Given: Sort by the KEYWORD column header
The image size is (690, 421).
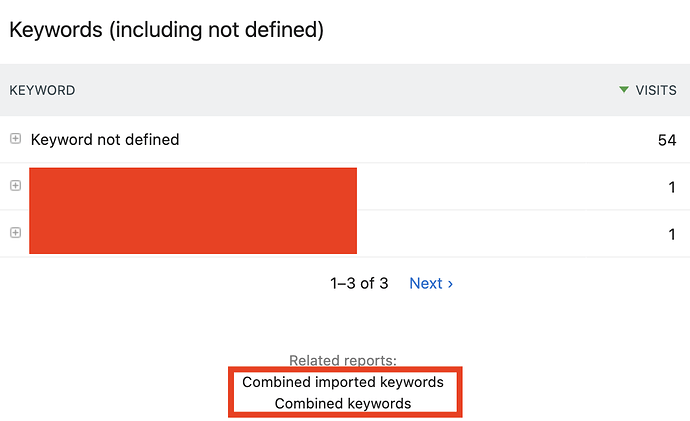Looking at the screenshot, I should [42, 90].
